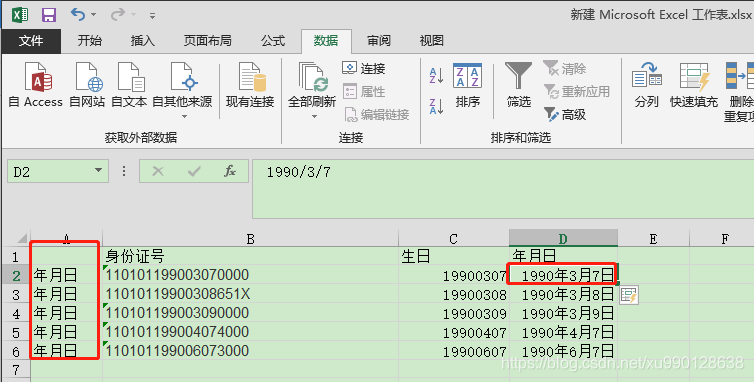Switch to the 开始 tab

[x=90, y=41]
